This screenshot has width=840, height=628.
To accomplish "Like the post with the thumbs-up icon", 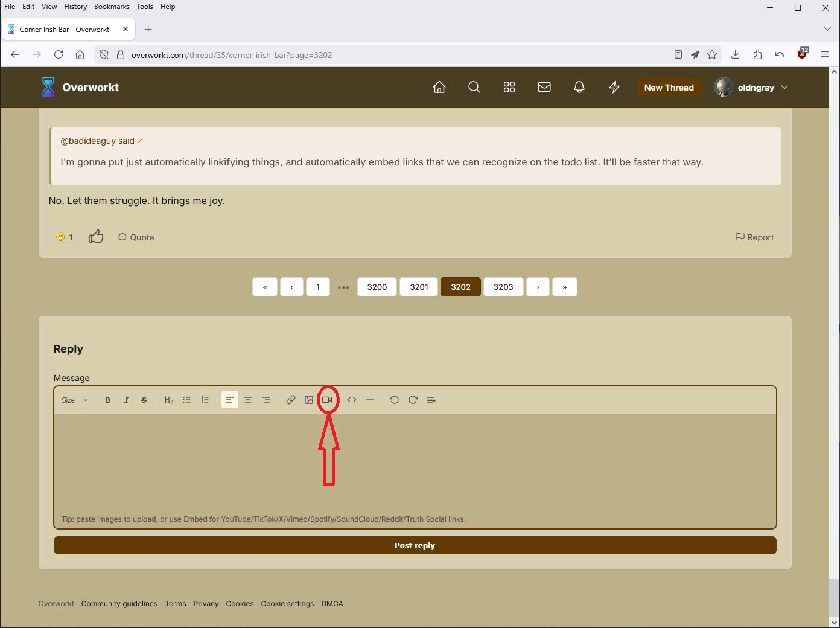I will point(96,237).
